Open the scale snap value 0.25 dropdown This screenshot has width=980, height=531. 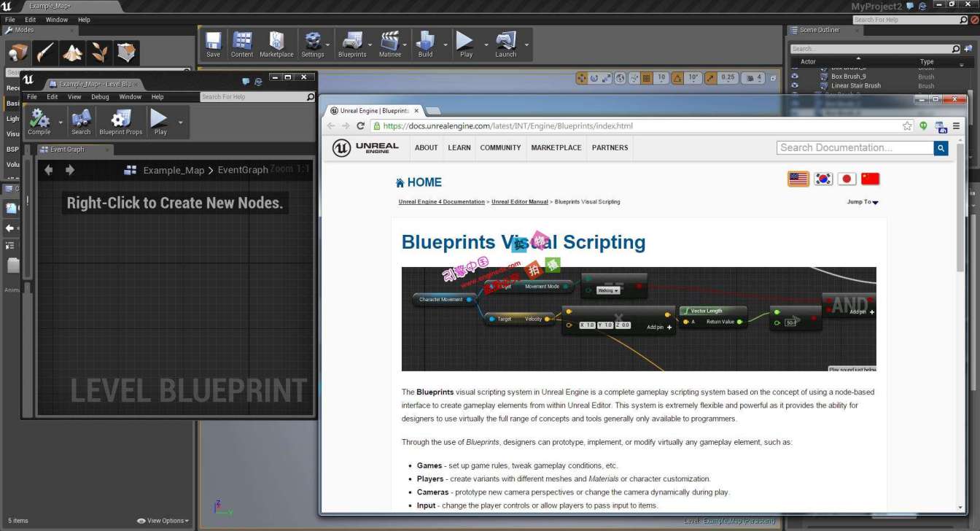click(728, 78)
